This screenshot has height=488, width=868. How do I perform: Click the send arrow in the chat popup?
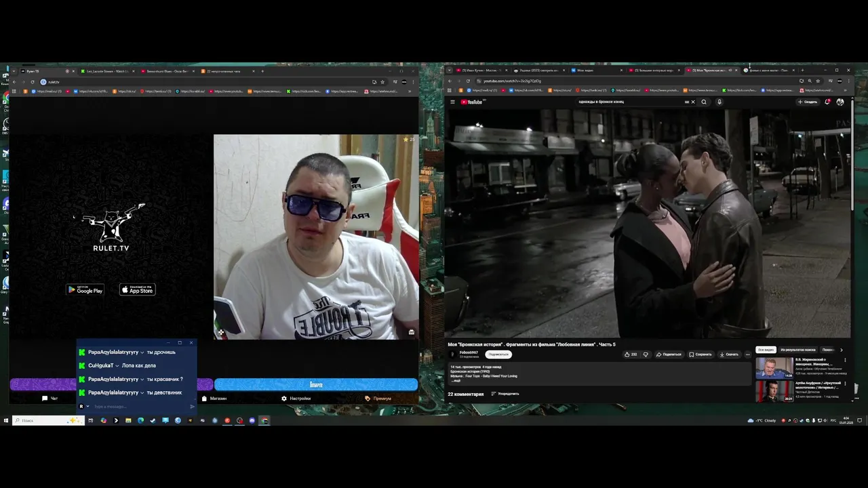(192, 407)
